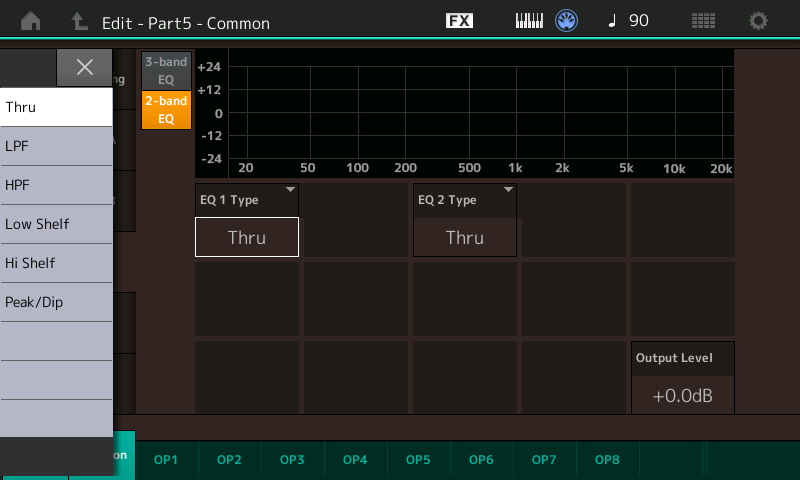Image resolution: width=800 pixels, height=480 pixels.
Task: Select the 2-band EQ toggle
Action: click(x=166, y=110)
